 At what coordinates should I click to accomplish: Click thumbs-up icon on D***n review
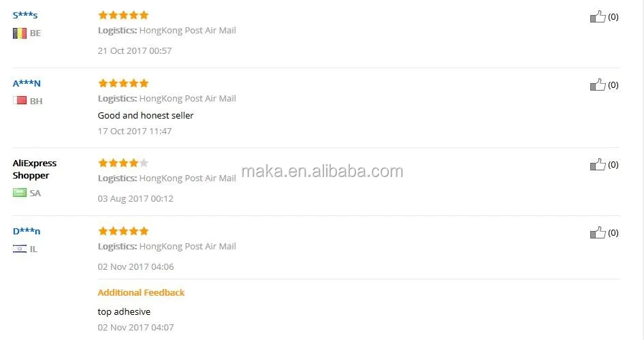[597, 233]
